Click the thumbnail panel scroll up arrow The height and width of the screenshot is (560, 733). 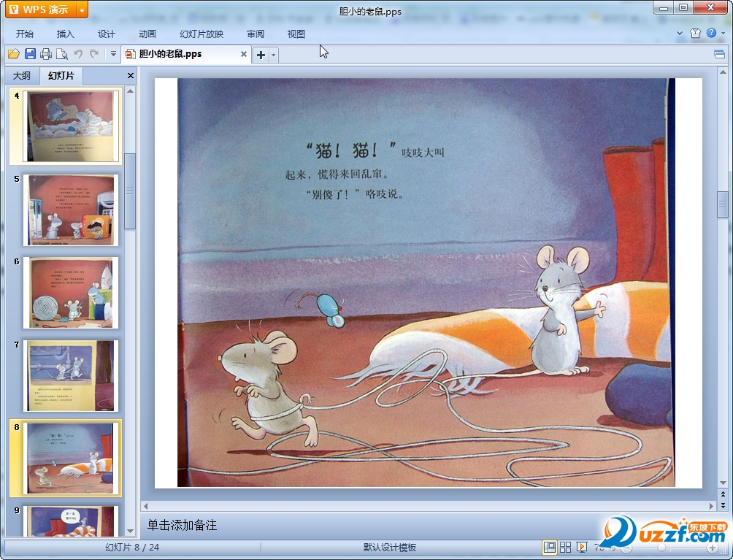[x=131, y=91]
